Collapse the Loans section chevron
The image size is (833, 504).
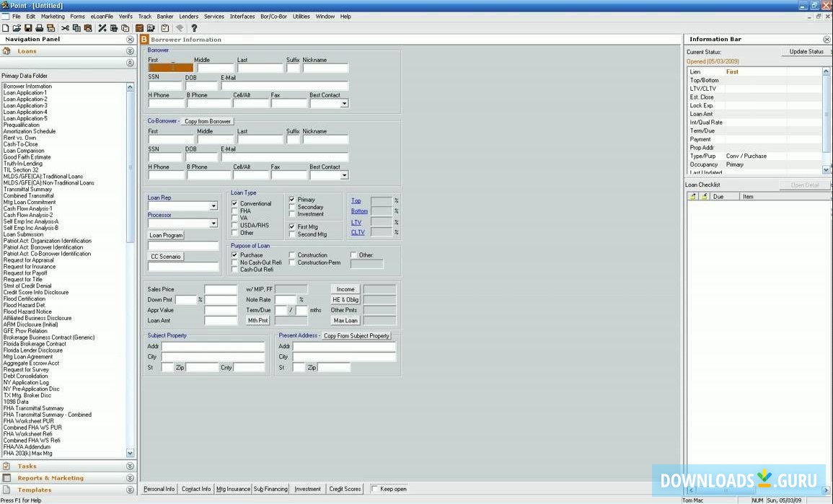click(x=130, y=51)
